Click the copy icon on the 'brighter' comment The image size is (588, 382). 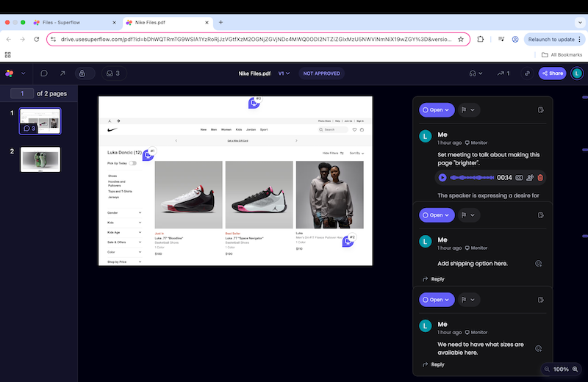[x=541, y=110]
